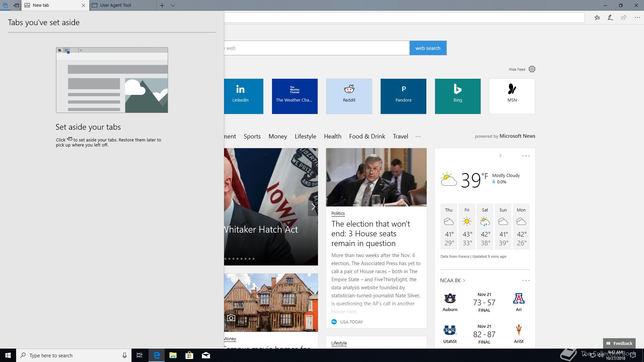Select Fri forecast column
644x362 pixels.
pyautogui.click(x=467, y=227)
